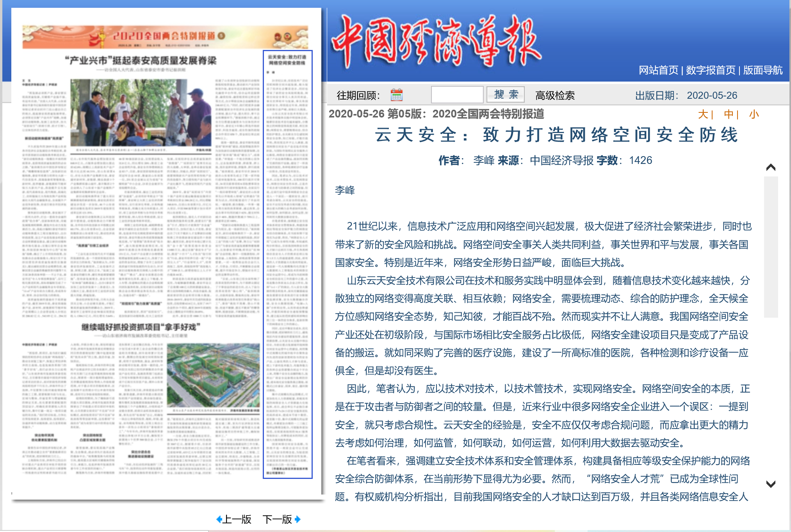Open 高级检索 advanced search
Screen dimensions: 791x532
[x=555, y=95]
